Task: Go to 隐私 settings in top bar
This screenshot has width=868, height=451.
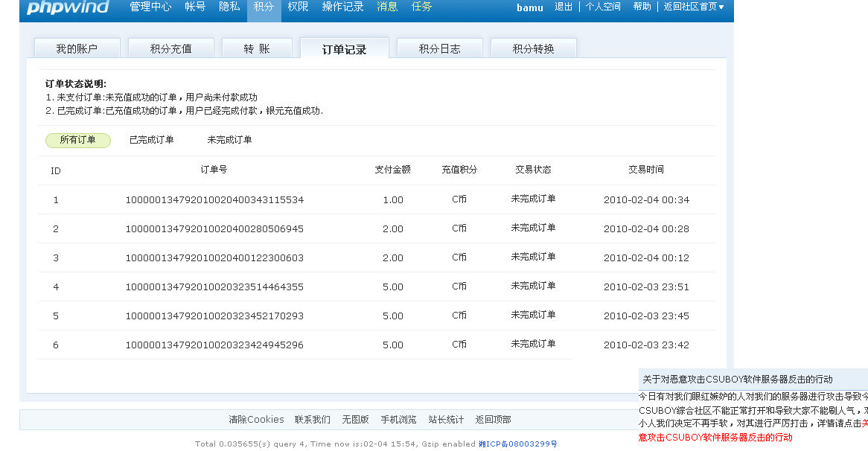Action: (229, 7)
